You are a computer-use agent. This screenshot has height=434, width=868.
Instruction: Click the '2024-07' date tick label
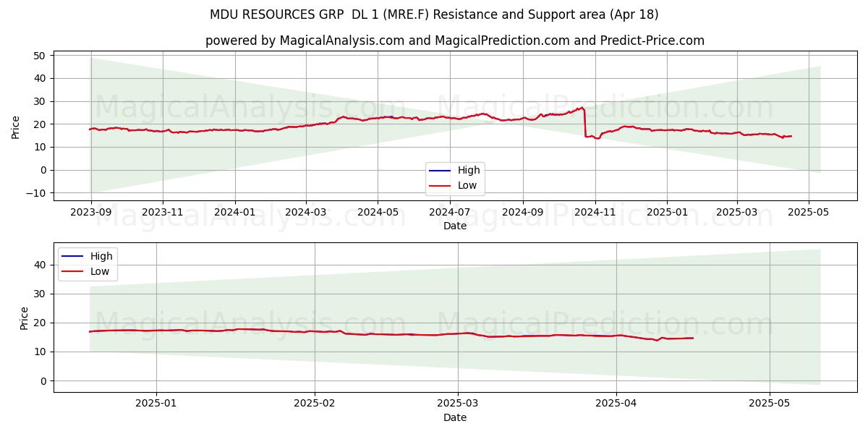451,213
